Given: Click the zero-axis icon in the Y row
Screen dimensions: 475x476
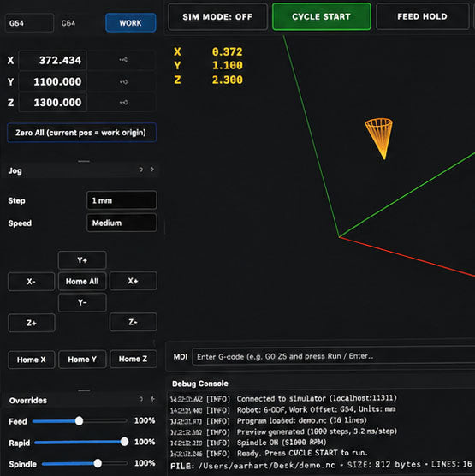Looking at the screenshot, I should pos(123,81).
